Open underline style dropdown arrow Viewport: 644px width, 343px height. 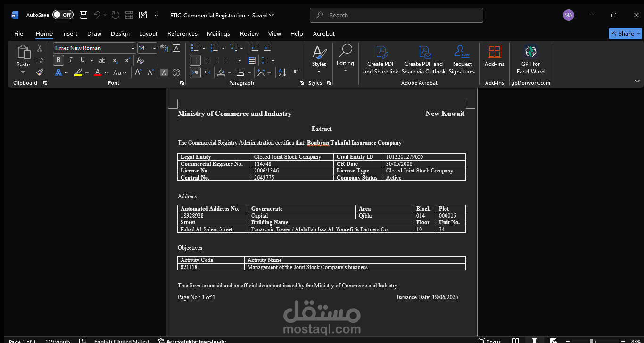coord(91,60)
